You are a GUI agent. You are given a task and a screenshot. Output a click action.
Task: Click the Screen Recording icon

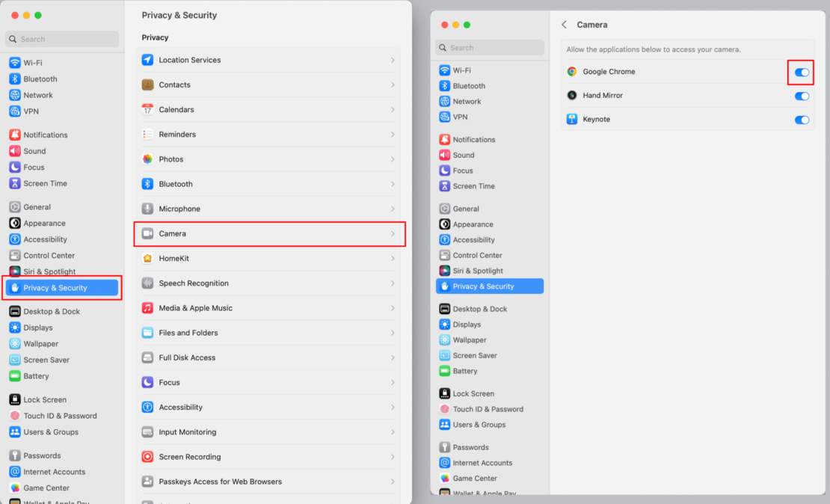(147, 457)
